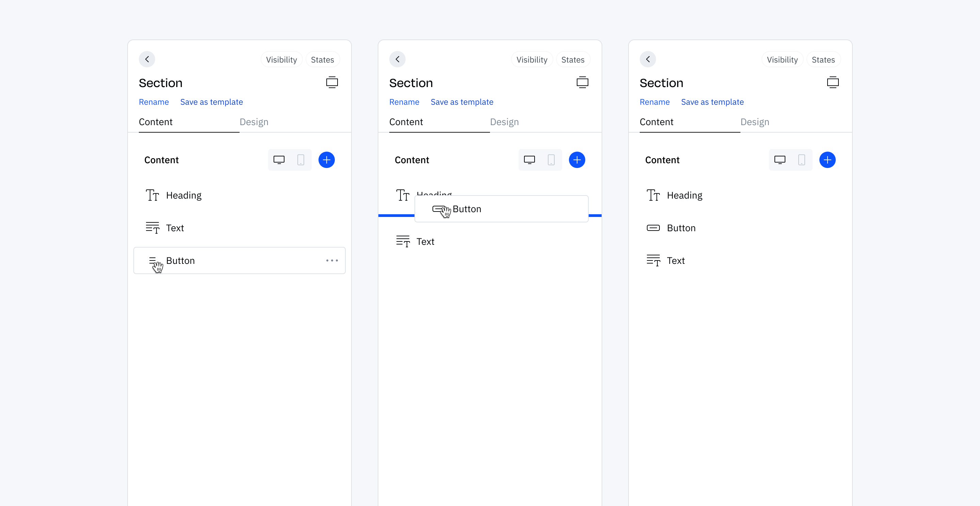Image resolution: width=980 pixels, height=506 pixels.
Task: Select the Text label in right panel
Action: pos(676,261)
